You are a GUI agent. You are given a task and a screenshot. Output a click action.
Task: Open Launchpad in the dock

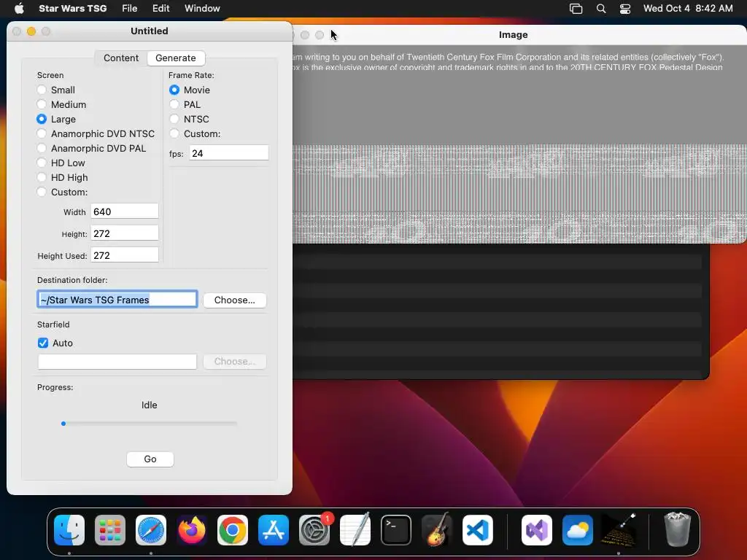pyautogui.click(x=110, y=530)
